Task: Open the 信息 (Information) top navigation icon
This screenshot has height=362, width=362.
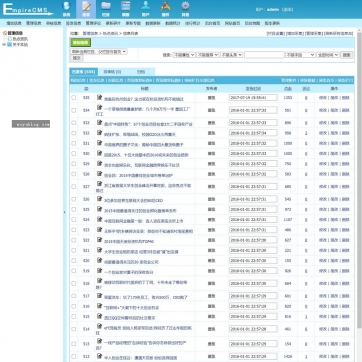Action: (86, 9)
